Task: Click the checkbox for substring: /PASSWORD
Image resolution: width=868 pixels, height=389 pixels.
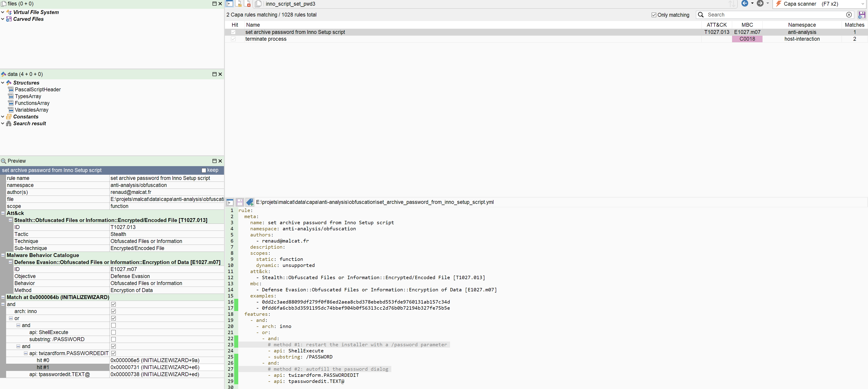Action: [x=113, y=339]
